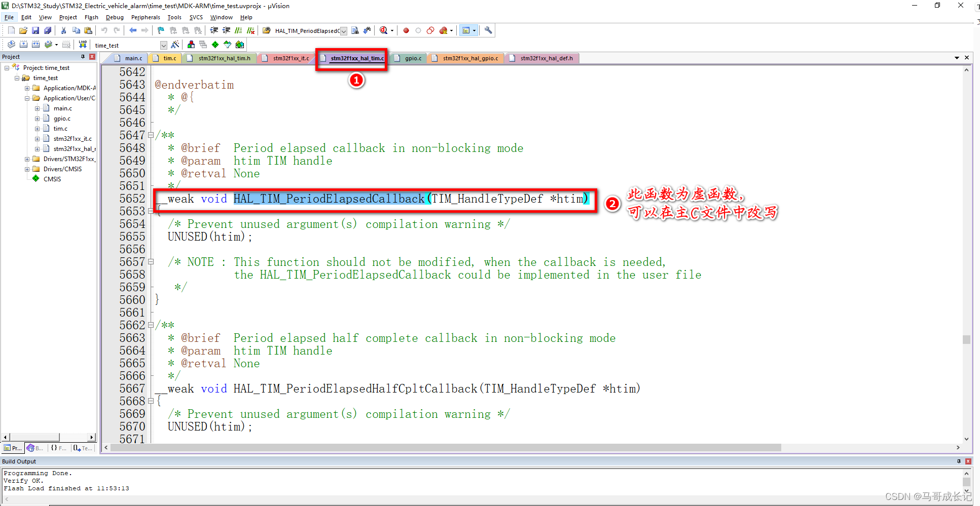Indent the selected text
Viewport: 980px width, 506px height.
click(214, 30)
